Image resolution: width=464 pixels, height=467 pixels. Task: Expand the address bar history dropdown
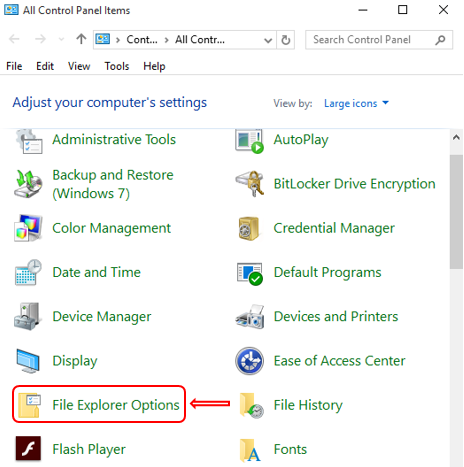click(268, 40)
